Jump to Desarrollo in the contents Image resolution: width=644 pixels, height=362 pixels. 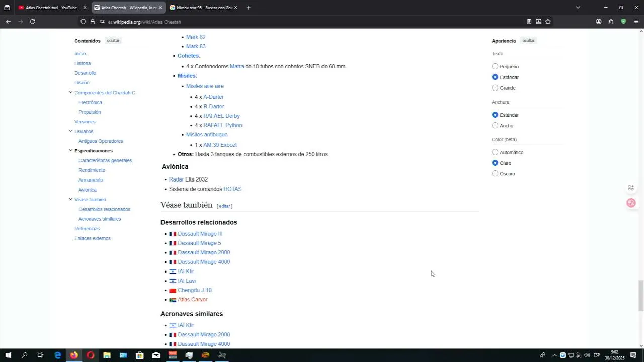tap(85, 73)
